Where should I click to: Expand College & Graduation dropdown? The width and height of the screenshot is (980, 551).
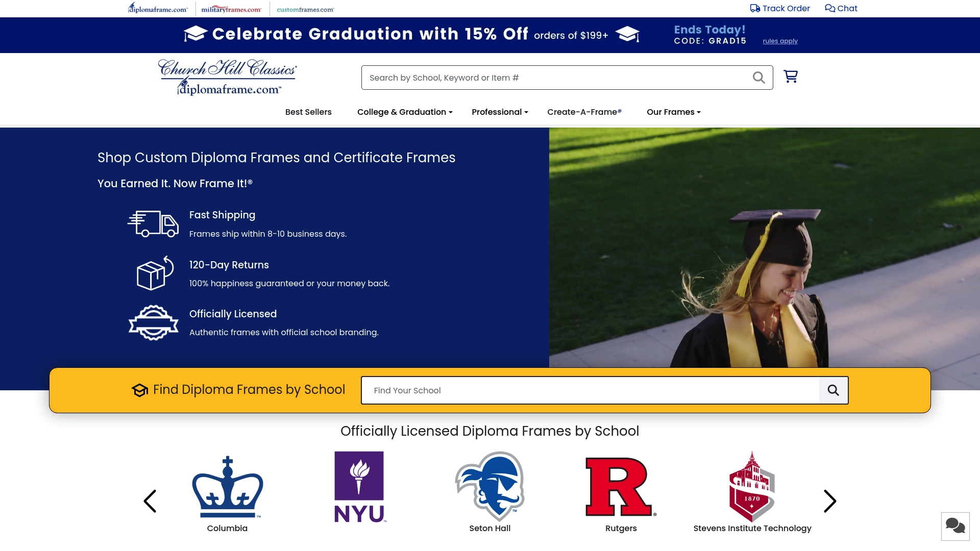[405, 112]
